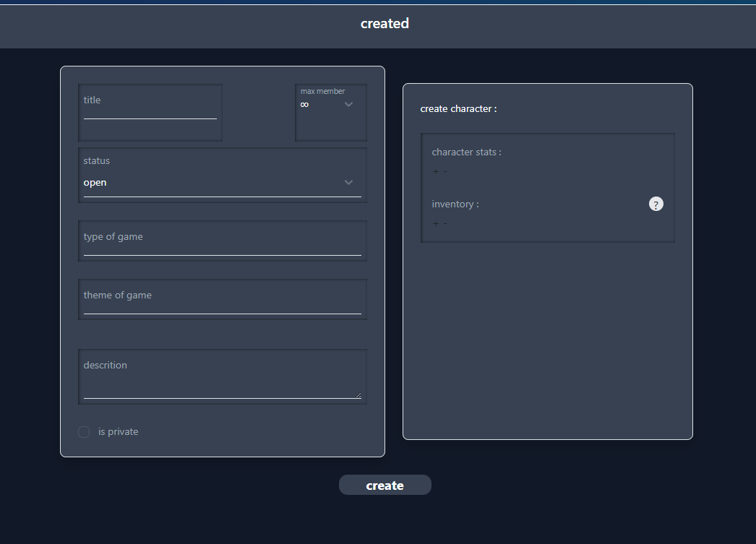The width and height of the screenshot is (756, 544).
Task: Click the inventory help question mark icon
Action: 656,204
